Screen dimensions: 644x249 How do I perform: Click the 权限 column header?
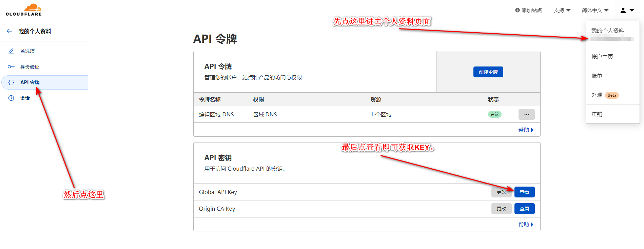258,99
